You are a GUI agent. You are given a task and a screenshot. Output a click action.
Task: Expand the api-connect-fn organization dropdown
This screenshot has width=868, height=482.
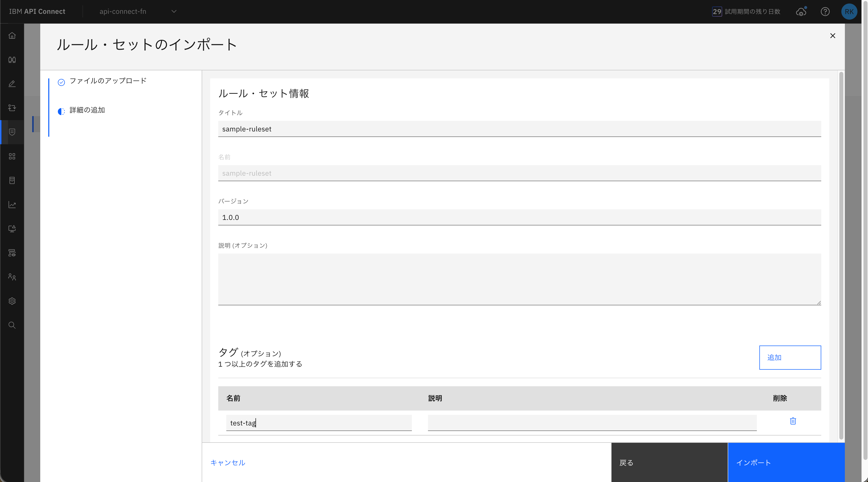click(138, 12)
